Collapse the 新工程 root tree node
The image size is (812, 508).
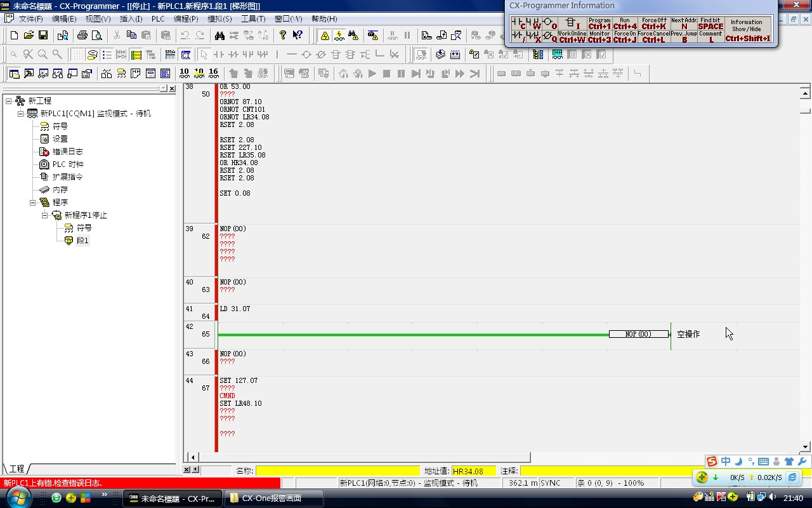coord(9,101)
